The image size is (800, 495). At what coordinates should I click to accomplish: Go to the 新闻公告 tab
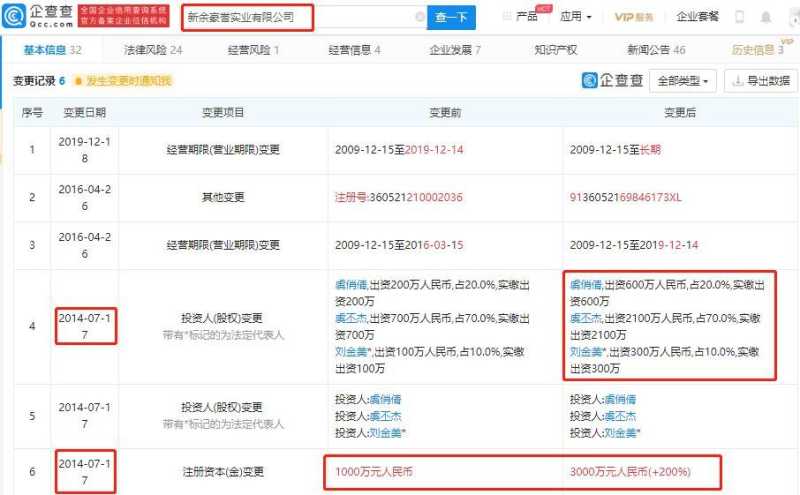(656, 49)
